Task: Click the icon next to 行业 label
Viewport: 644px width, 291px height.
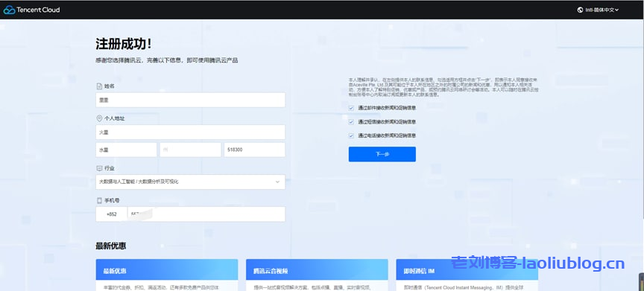Action: (x=99, y=168)
